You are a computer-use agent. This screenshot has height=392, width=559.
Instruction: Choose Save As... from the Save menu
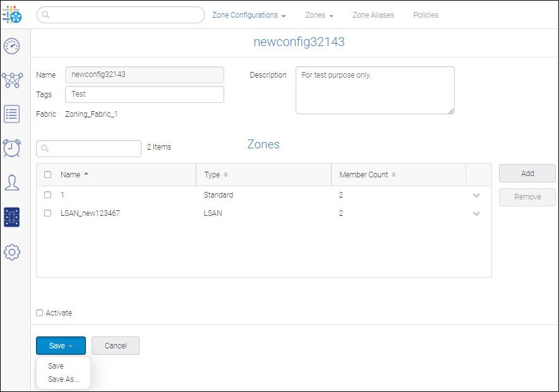pyautogui.click(x=63, y=379)
